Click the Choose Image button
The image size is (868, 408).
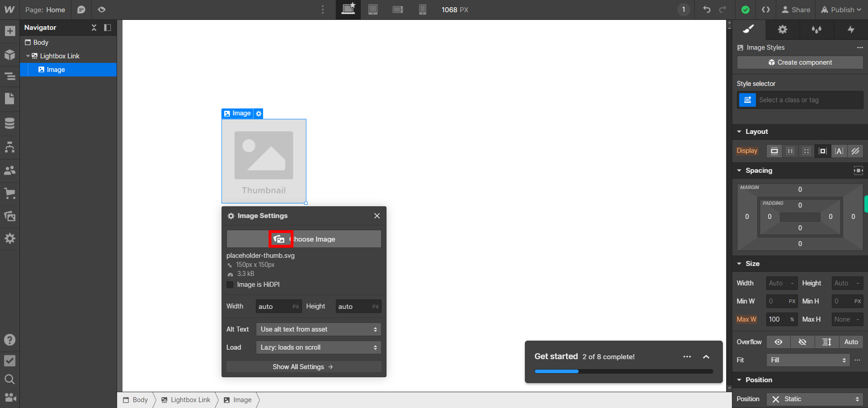point(304,239)
